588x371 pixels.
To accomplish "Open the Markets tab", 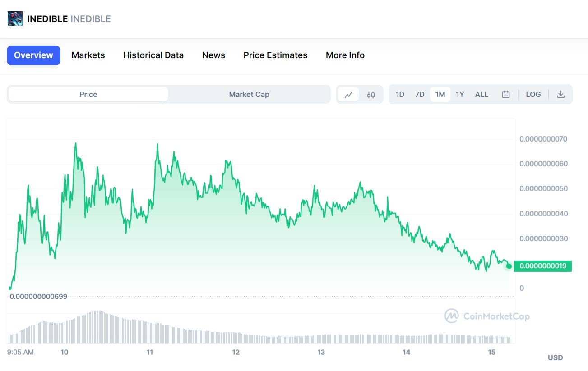I will click(88, 55).
